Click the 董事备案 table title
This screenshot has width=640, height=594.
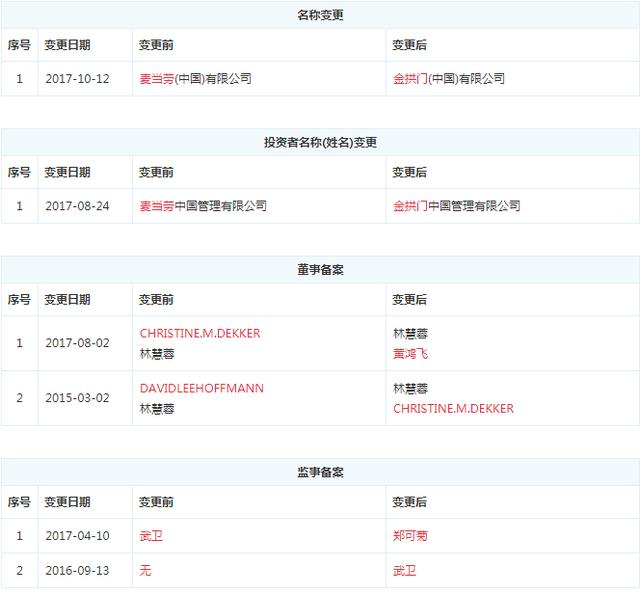(x=320, y=270)
